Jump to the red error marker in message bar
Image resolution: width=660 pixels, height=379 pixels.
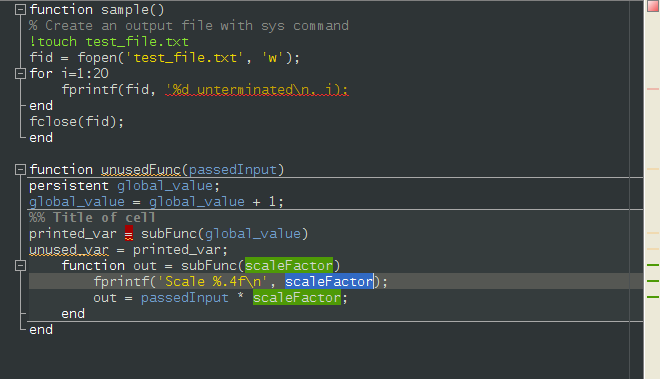point(652,89)
